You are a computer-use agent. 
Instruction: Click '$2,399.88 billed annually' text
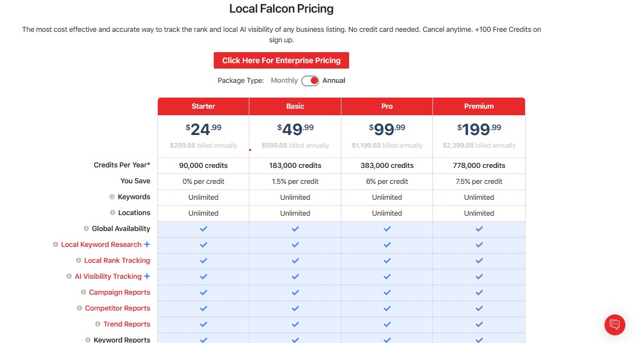pyautogui.click(x=479, y=145)
